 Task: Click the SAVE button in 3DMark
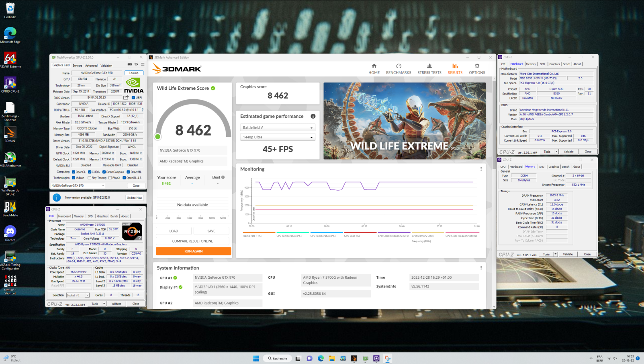pyautogui.click(x=211, y=231)
